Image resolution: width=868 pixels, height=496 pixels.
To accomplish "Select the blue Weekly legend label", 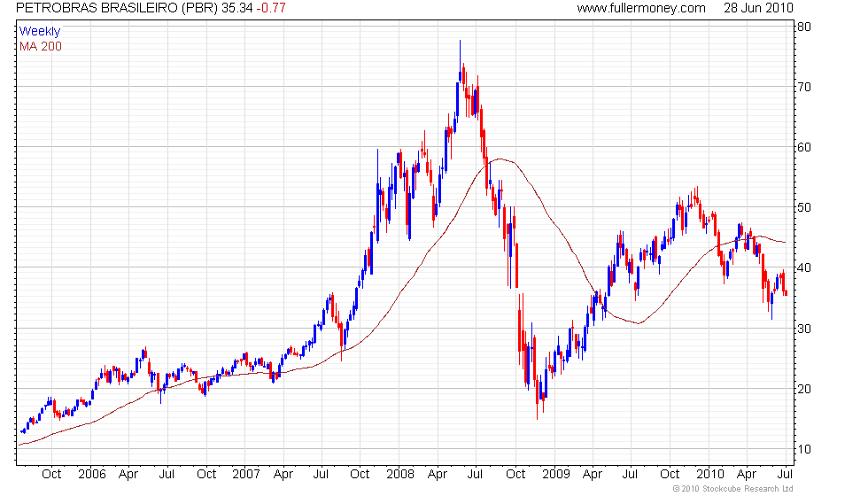I will (39, 31).
